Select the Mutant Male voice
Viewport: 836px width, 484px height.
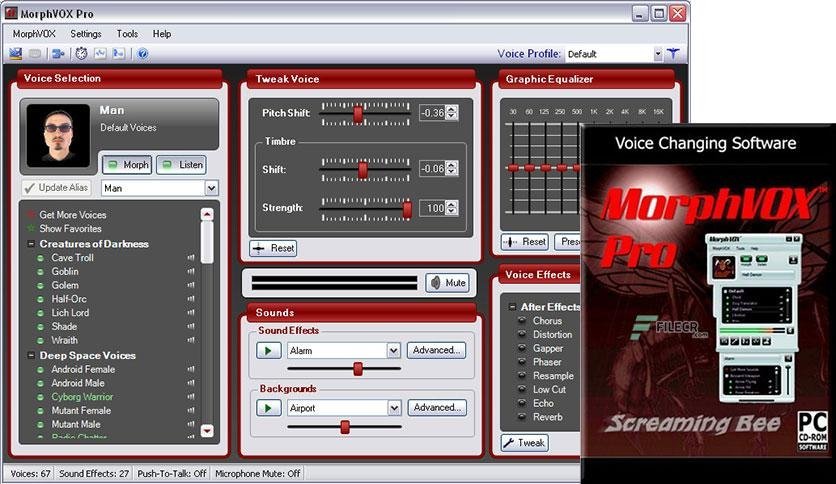coord(76,425)
